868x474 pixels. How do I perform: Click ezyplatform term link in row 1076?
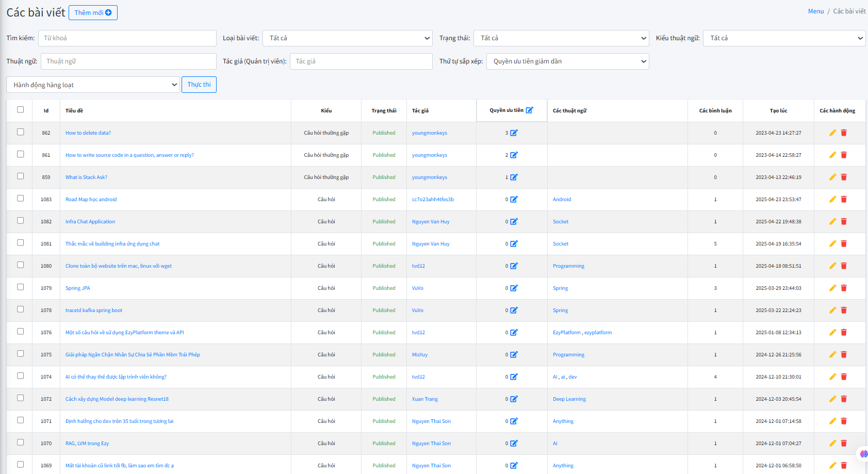pos(598,332)
